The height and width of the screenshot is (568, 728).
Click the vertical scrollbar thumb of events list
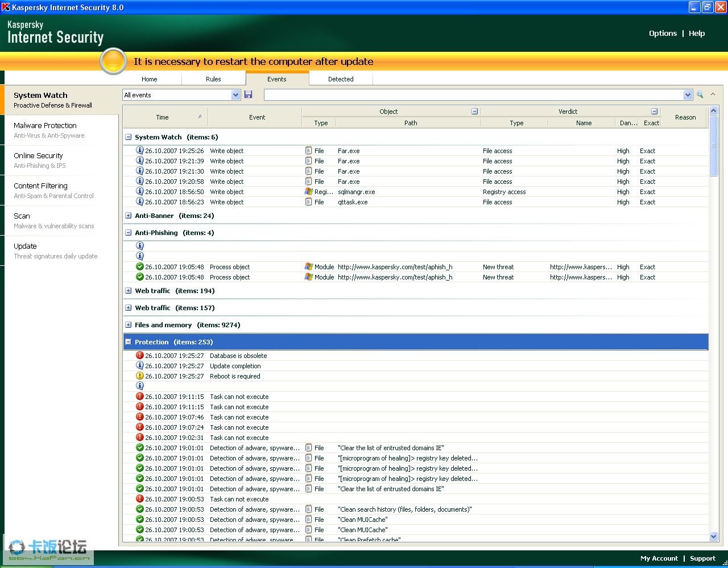[x=714, y=146]
